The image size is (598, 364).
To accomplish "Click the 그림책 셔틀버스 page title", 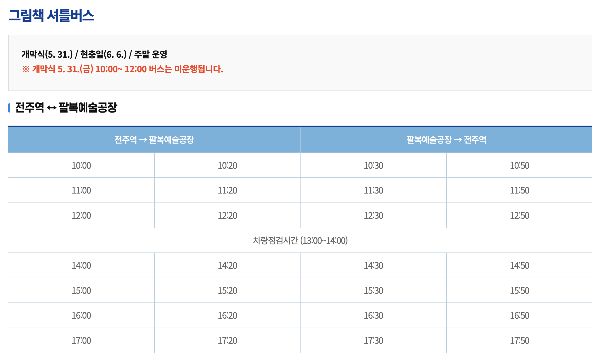I will coord(51,15).
